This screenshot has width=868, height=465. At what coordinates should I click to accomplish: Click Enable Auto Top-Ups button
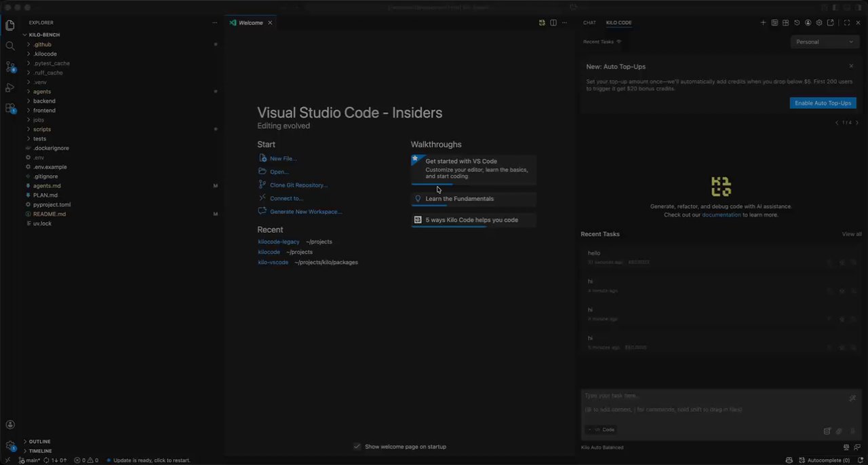(823, 103)
